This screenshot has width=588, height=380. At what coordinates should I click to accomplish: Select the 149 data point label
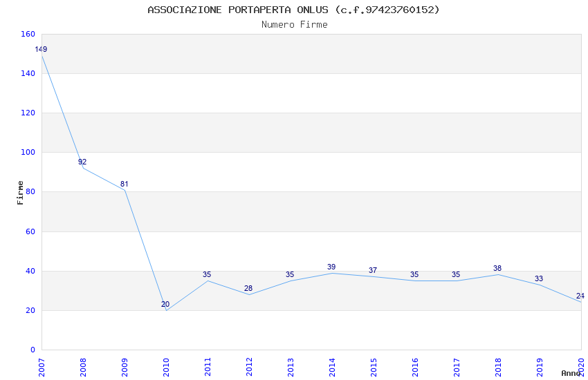pos(41,50)
